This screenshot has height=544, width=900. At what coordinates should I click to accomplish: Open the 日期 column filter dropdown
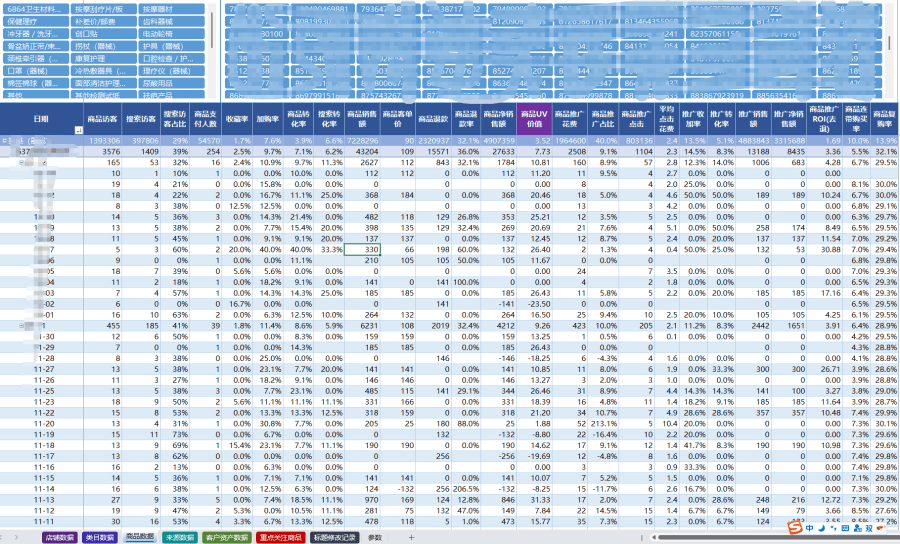coord(78,130)
